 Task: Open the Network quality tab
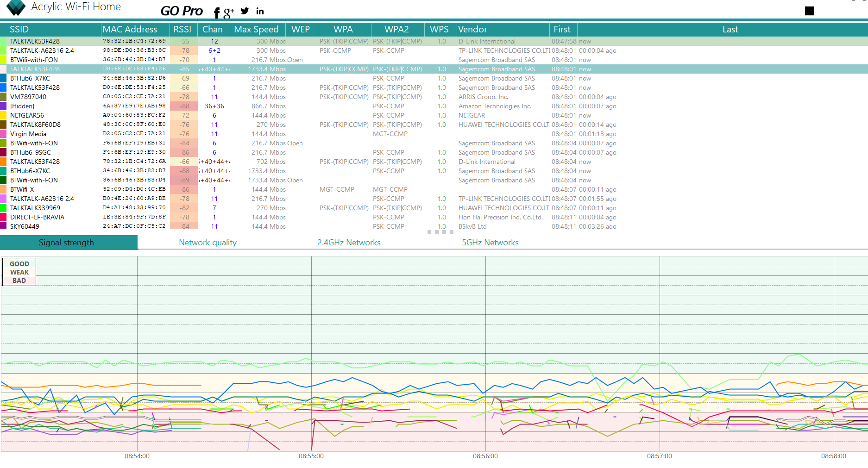[x=208, y=243]
